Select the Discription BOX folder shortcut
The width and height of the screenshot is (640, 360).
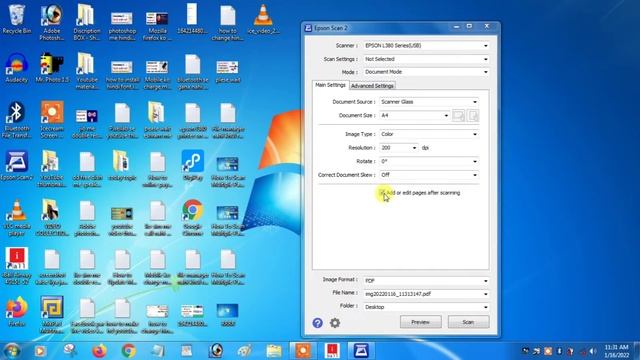point(87,22)
